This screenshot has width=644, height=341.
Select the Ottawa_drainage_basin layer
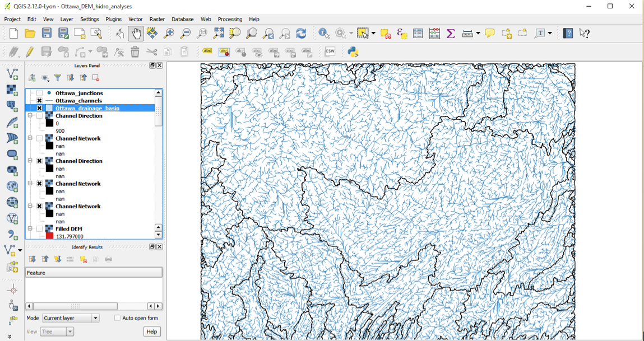click(x=87, y=108)
